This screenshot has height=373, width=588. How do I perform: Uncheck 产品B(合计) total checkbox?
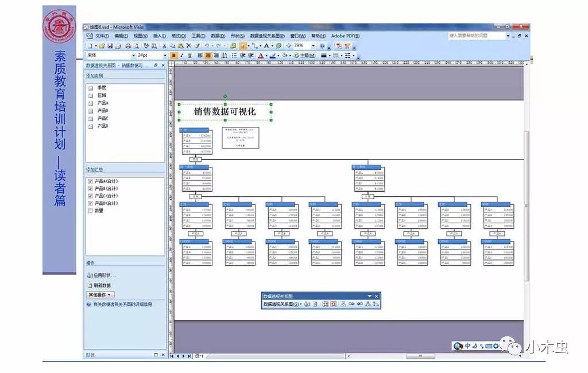click(x=90, y=189)
